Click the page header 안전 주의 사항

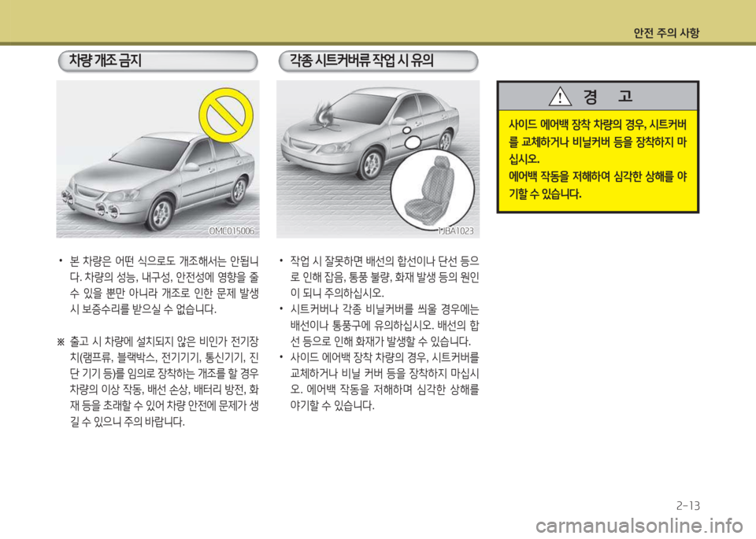click(x=666, y=33)
